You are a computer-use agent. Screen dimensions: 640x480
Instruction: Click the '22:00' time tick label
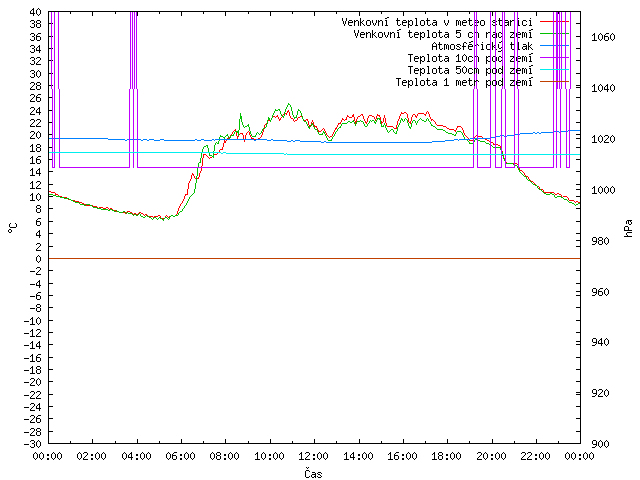(x=536, y=456)
